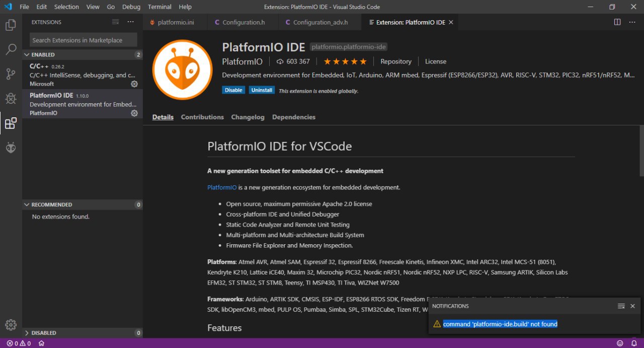Open the Explorer view in activity bar
This screenshot has width=644, height=348.
[x=11, y=25]
